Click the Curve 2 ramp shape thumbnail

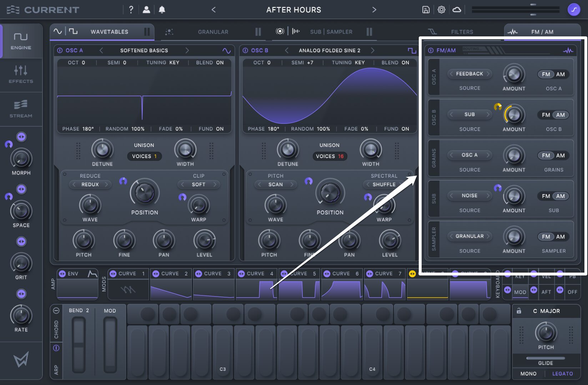point(171,290)
